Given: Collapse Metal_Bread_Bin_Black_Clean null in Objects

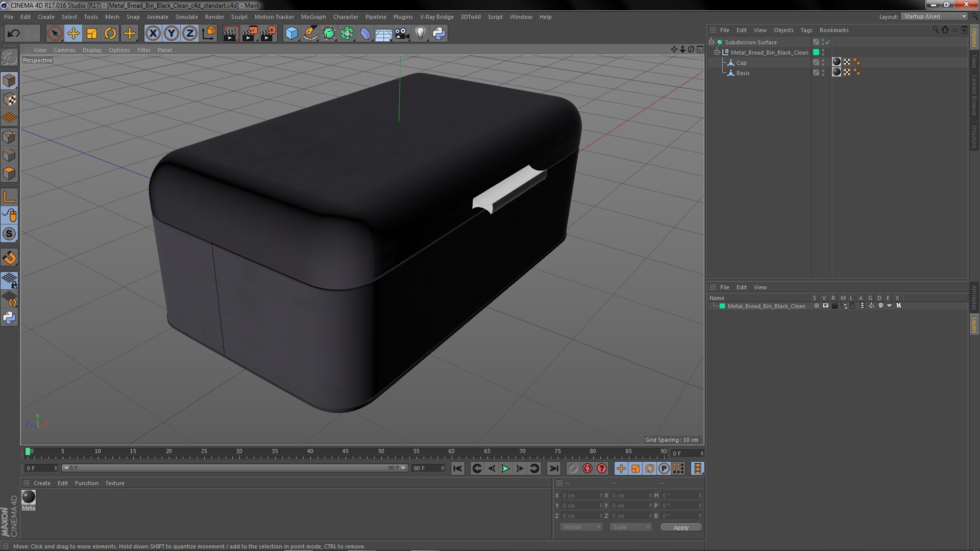Looking at the screenshot, I should coord(717,52).
